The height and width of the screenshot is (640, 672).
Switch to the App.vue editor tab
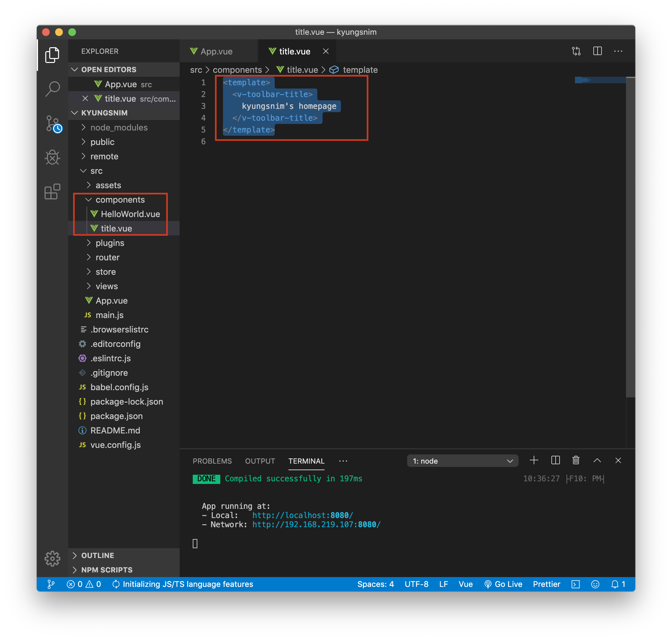coord(216,51)
